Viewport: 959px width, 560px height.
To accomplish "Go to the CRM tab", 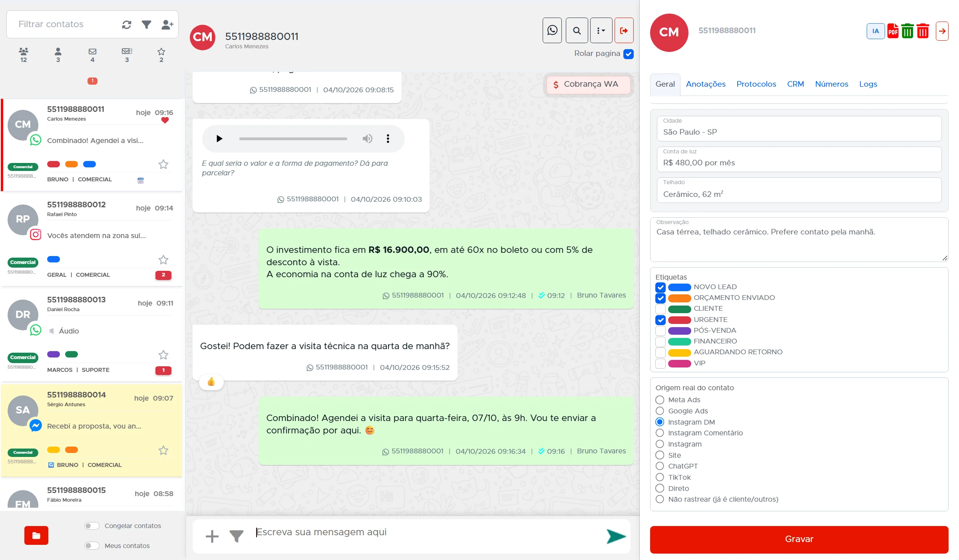I will [x=795, y=84].
